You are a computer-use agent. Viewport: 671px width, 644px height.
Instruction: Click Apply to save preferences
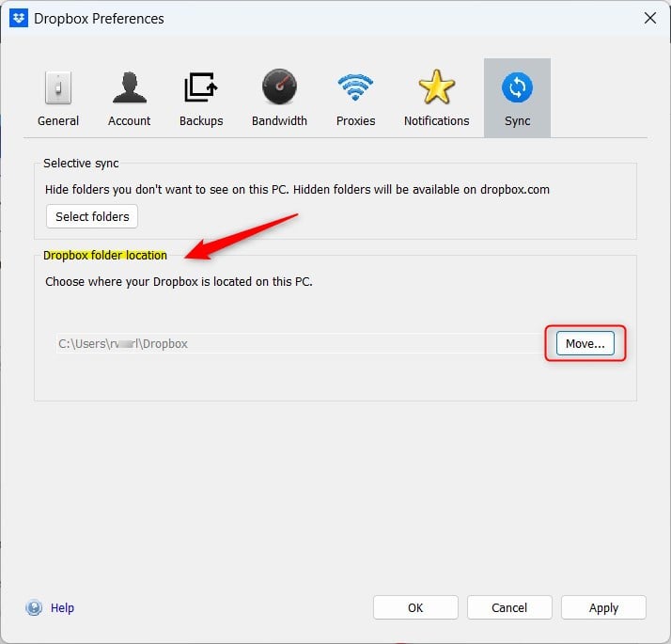[x=603, y=607]
